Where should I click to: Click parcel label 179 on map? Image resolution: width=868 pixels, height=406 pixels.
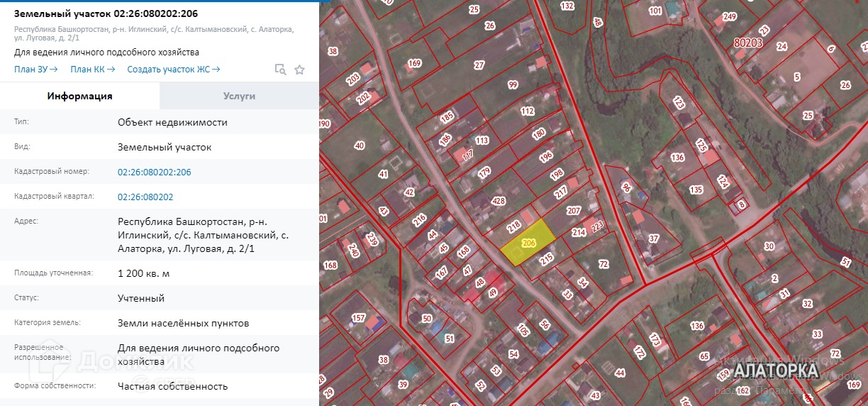484,172
